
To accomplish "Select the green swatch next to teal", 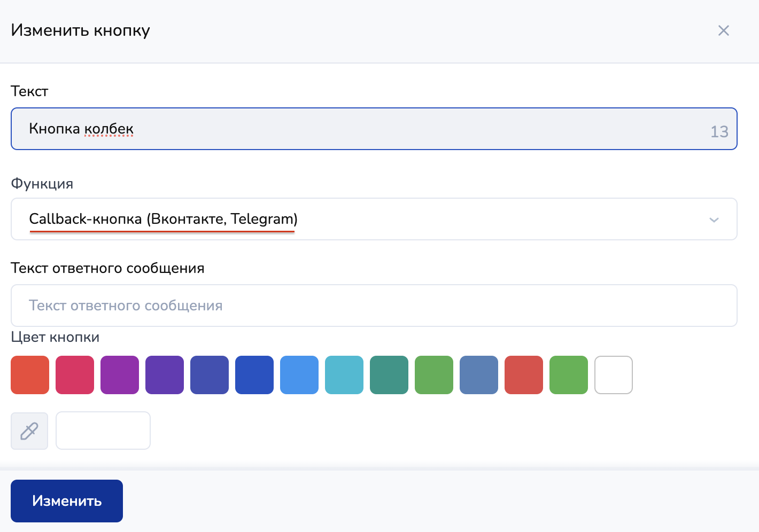I will 434,375.
